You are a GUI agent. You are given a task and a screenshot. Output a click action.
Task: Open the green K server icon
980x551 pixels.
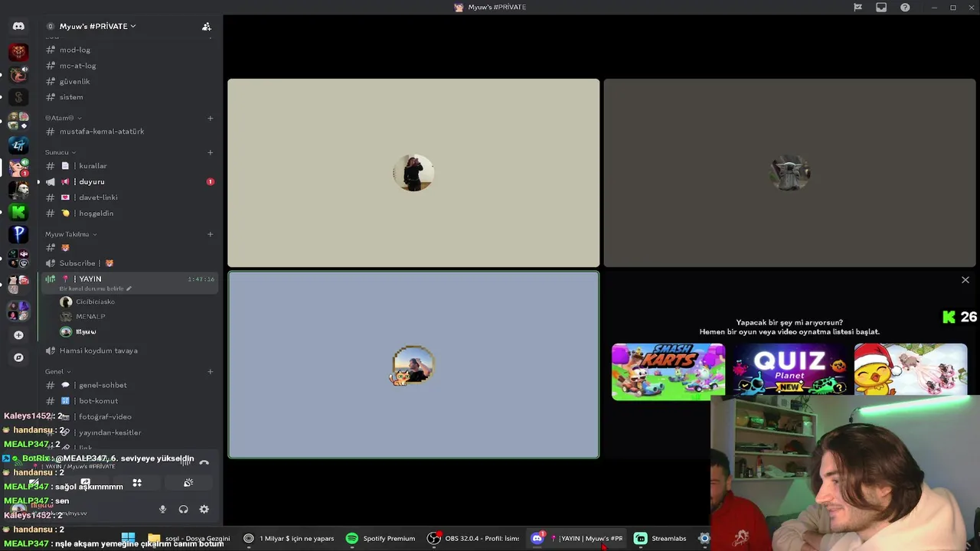(18, 211)
